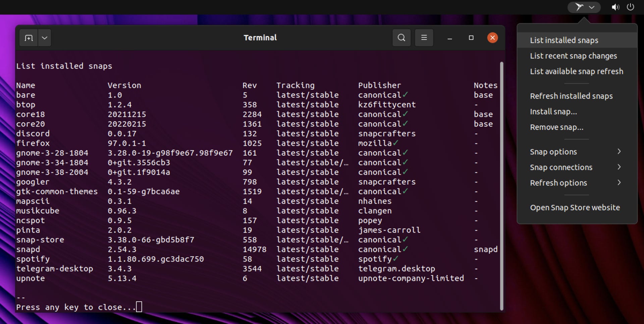The height and width of the screenshot is (324, 644).
Task: Click the 'ncspot' snap name
Action: 31,221
